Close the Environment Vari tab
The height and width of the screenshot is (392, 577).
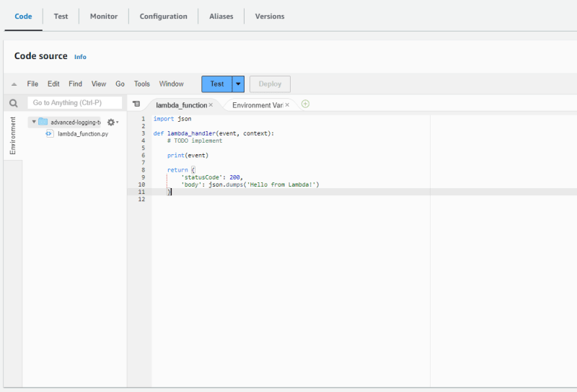coord(287,105)
